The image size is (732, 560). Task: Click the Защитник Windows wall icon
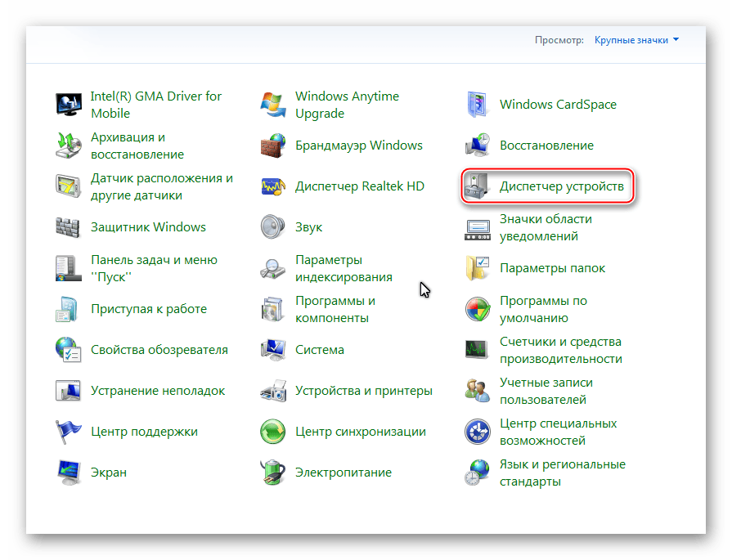(x=68, y=227)
